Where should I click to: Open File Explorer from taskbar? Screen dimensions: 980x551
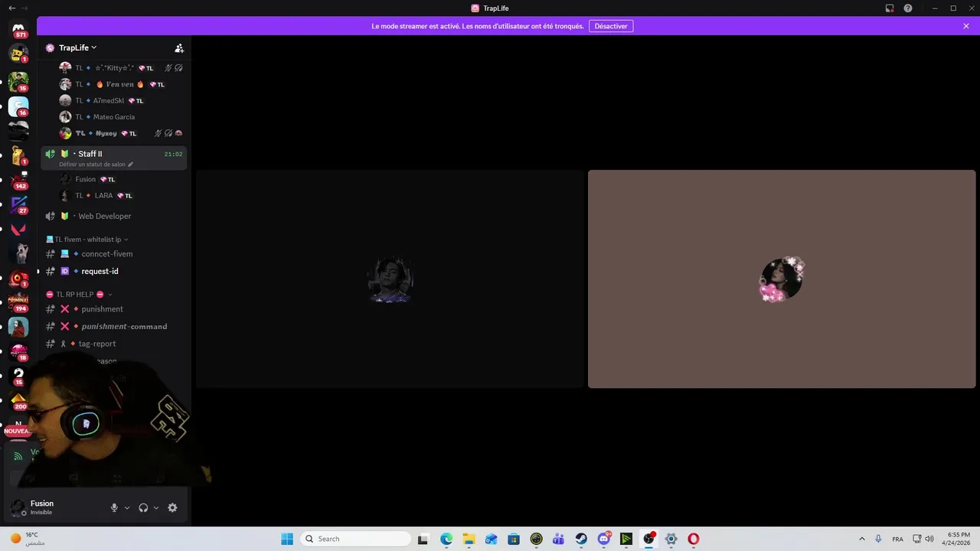point(469,539)
